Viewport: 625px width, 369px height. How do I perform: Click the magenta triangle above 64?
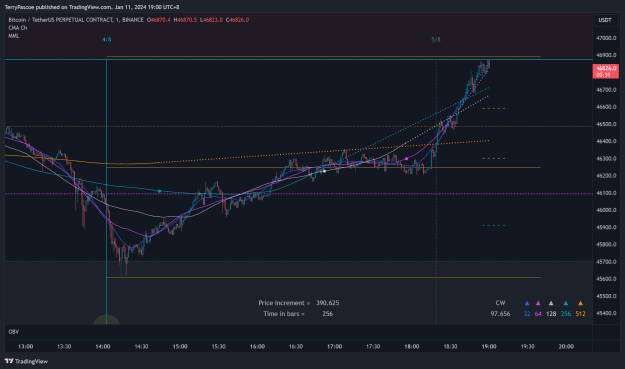(538, 303)
